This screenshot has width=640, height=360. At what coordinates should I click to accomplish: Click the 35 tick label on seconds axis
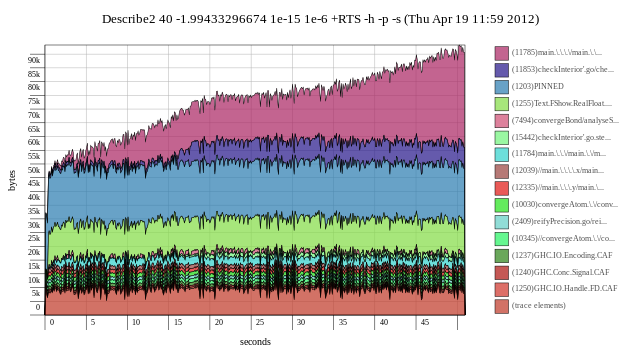tap(343, 322)
